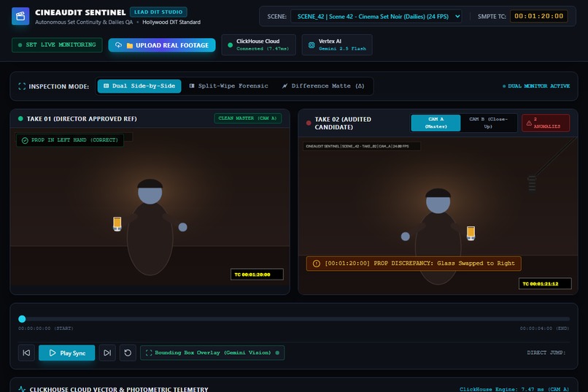
Task: Click the CineAudit Sentinel clapperboard logo
Action: tap(20, 16)
